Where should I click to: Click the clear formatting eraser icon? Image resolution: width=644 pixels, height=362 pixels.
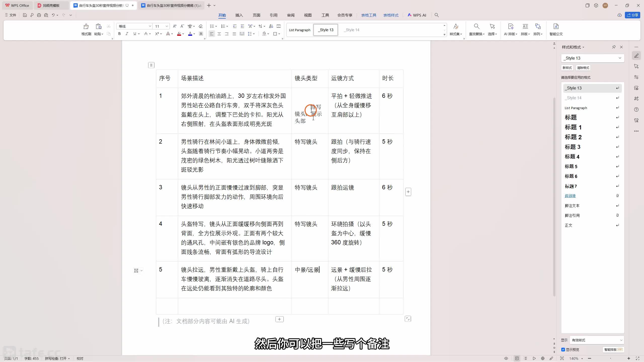200,26
